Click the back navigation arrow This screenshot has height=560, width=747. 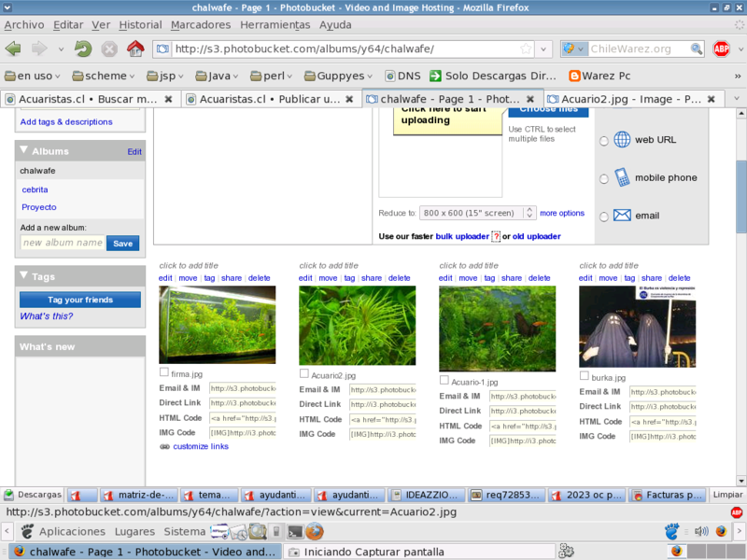(13, 49)
